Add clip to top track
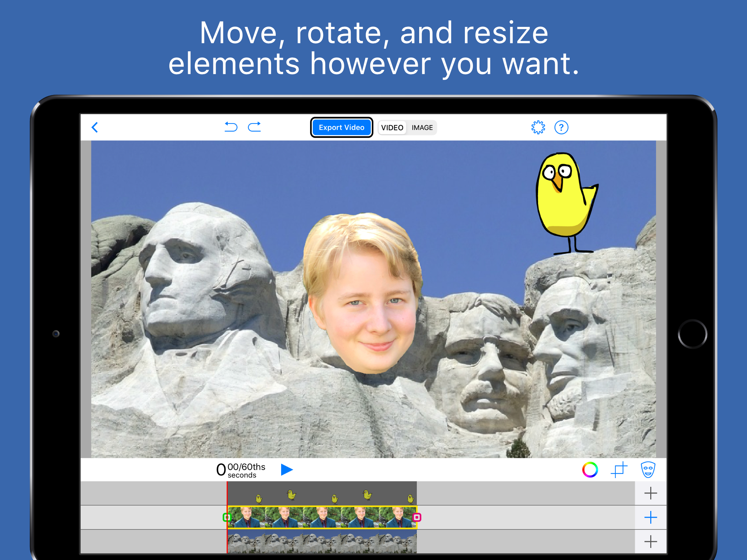 (650, 493)
